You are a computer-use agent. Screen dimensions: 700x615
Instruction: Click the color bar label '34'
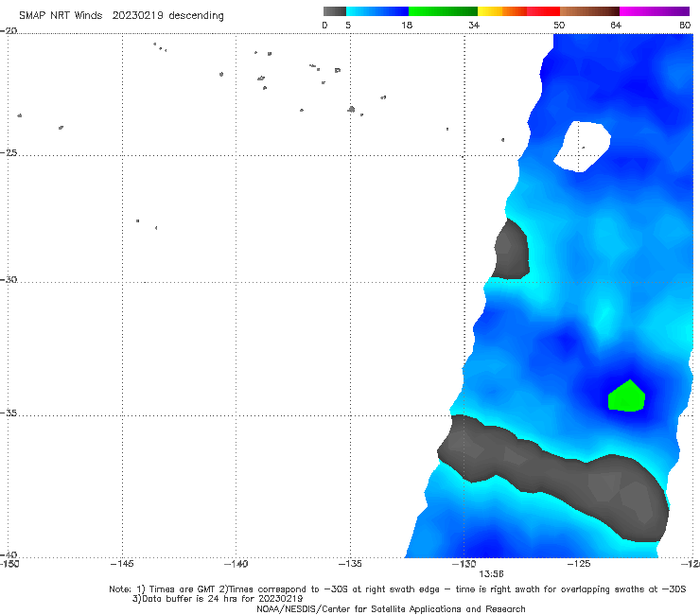coord(474,25)
